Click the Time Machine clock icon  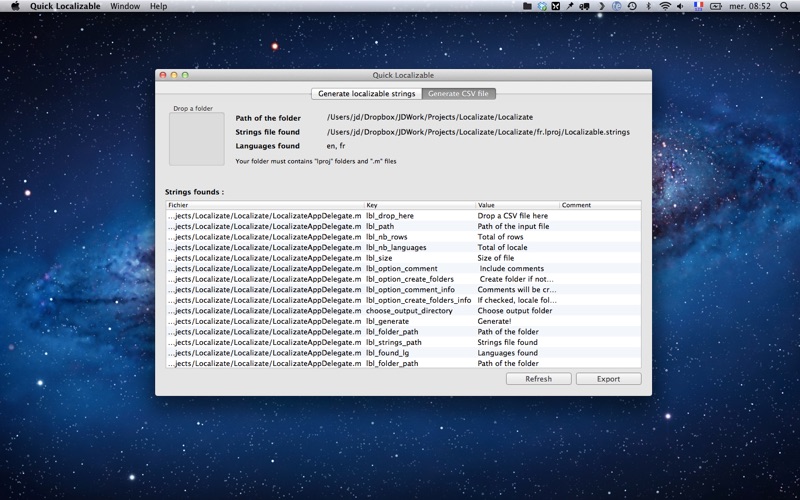632,6
